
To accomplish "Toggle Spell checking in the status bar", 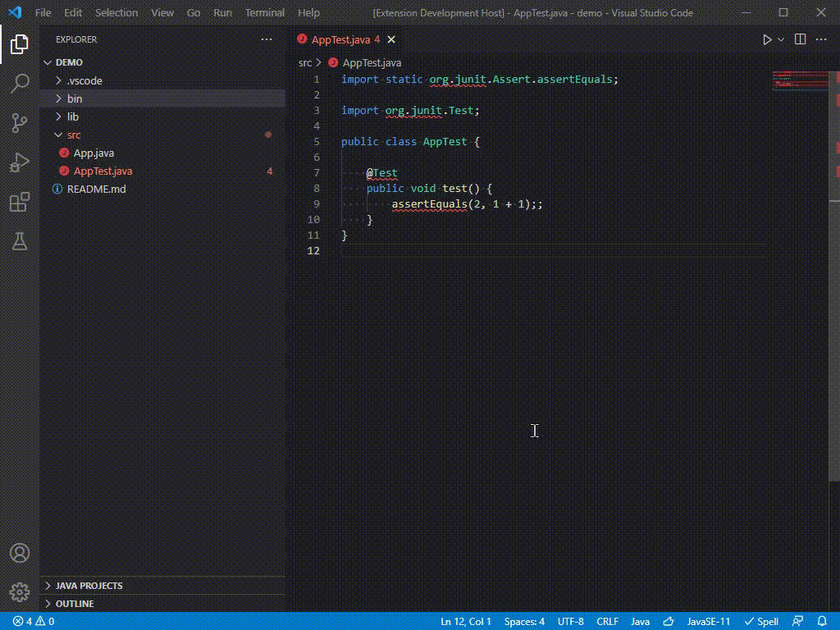I will [761, 622].
